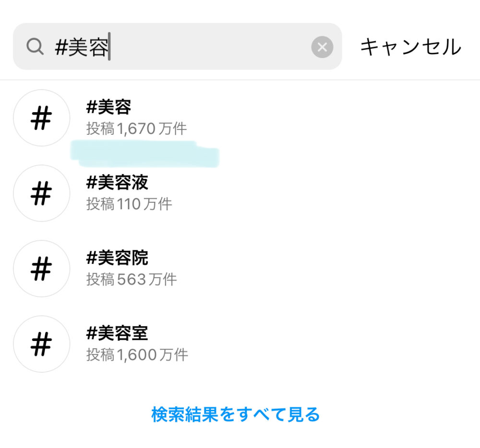The image size is (480, 448).
Task: Click the 投稿110万件 post count
Action: [129, 204]
